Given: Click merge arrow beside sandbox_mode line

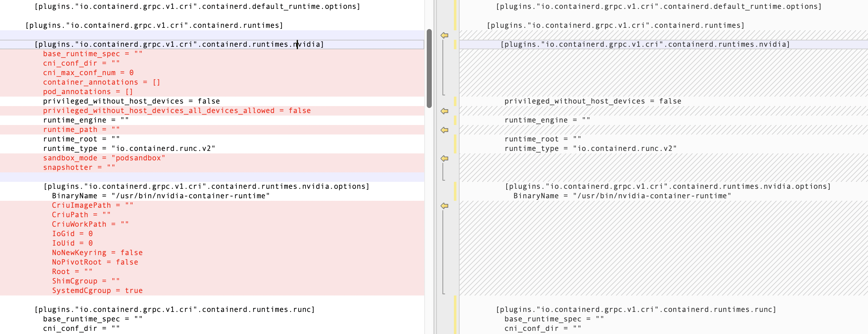Looking at the screenshot, I should 444,158.
